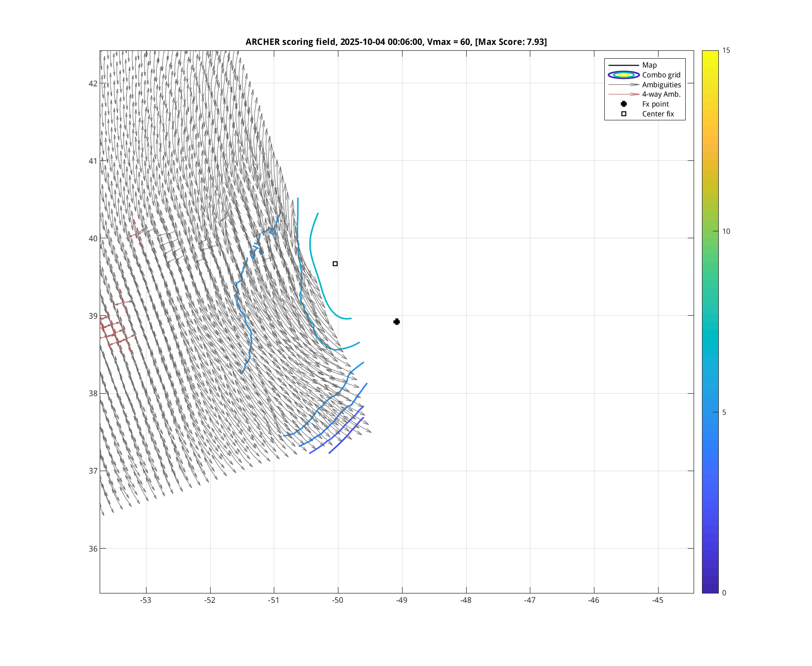Click the "Combo grid" legend text label

point(661,75)
